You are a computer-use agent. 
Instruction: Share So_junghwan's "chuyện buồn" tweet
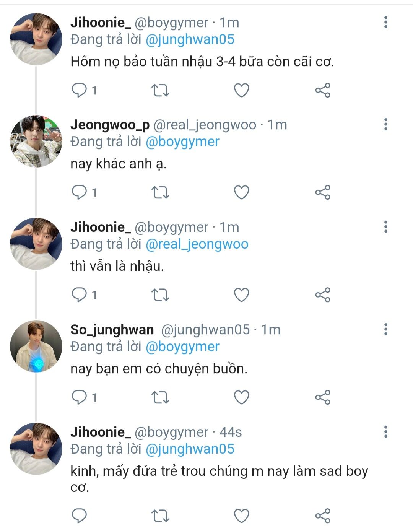[x=322, y=397]
